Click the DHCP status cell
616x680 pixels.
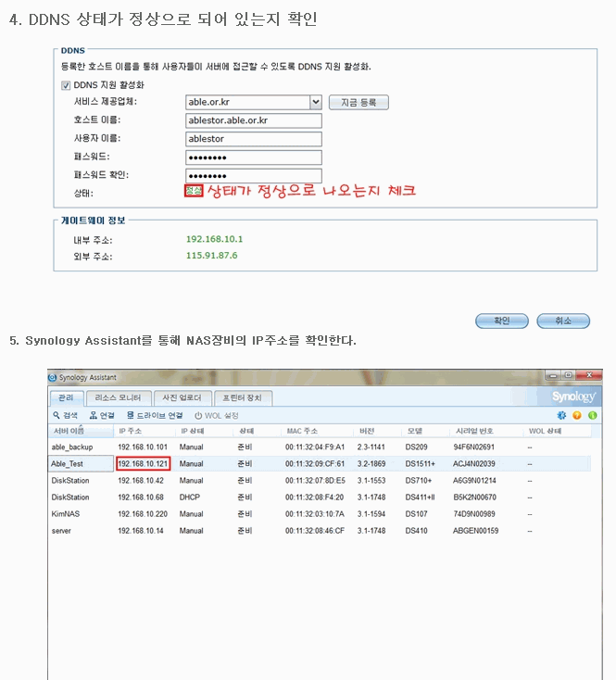(x=190, y=497)
